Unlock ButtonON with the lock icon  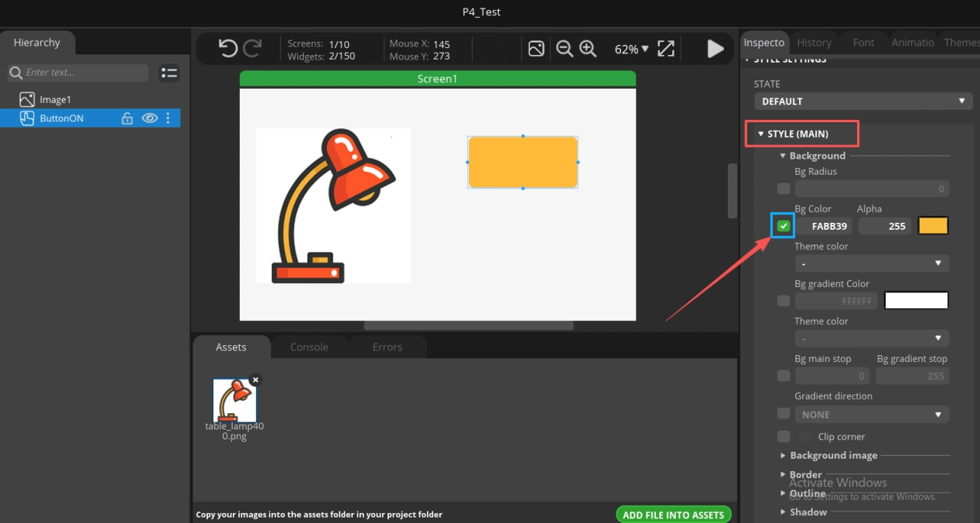pos(127,118)
